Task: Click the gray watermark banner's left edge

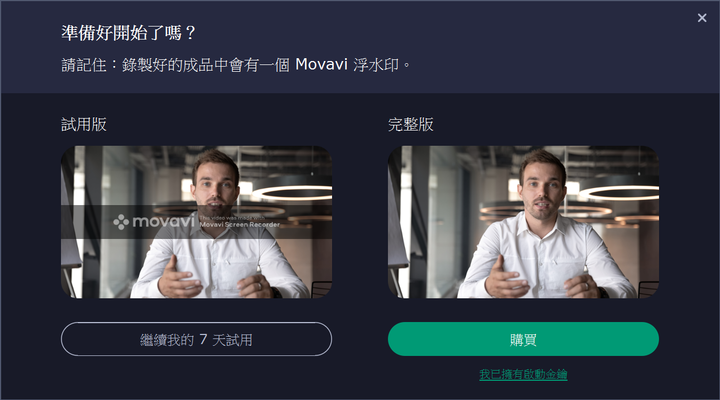Action: (x=64, y=222)
